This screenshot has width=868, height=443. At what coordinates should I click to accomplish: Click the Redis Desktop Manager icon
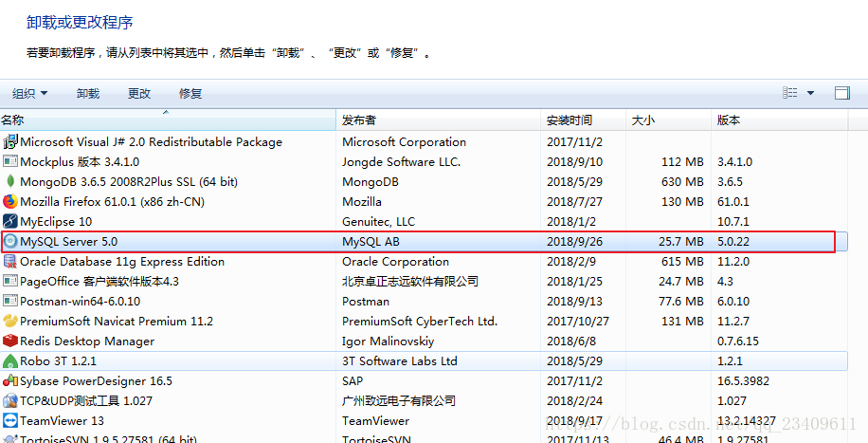10,341
